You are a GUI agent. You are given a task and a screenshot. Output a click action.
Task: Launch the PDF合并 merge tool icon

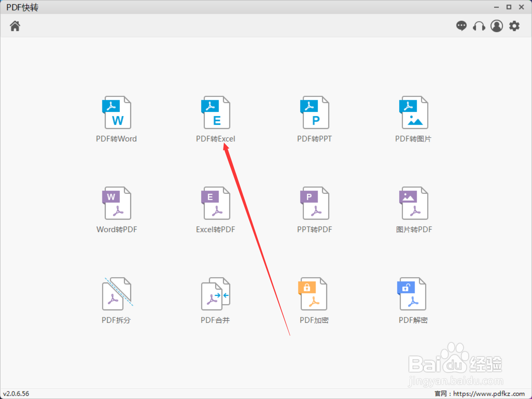[x=216, y=294]
